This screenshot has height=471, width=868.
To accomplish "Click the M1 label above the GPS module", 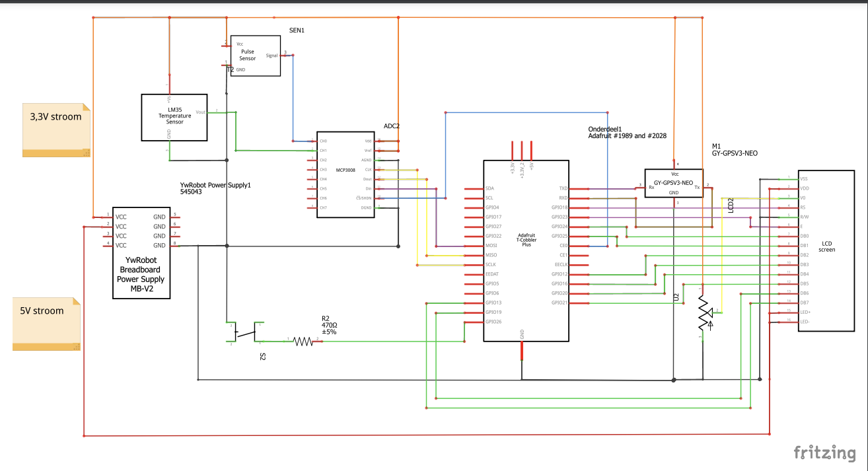I will [717, 146].
